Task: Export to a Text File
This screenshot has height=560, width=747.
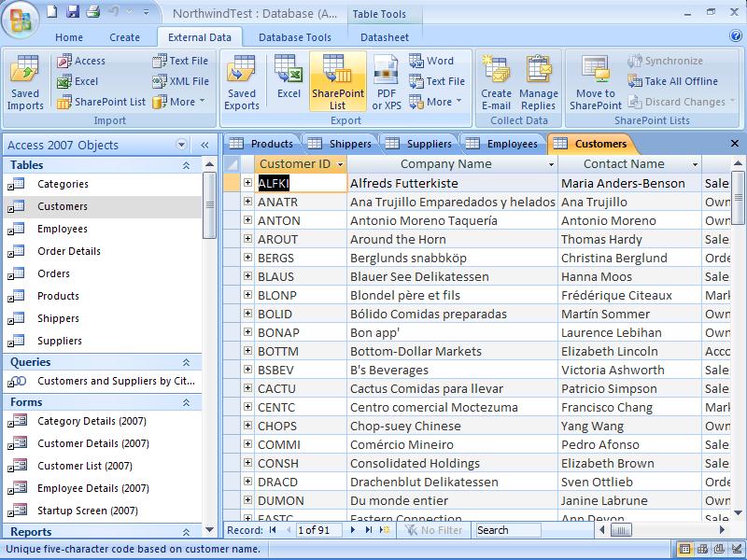Action: tap(437, 81)
